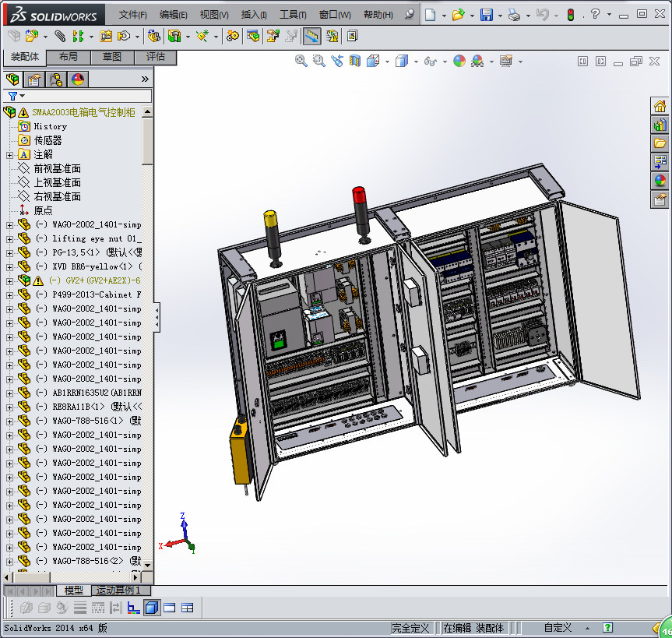The height and width of the screenshot is (638, 672).
Task: Switch to the 草图 tab
Action: (111, 57)
